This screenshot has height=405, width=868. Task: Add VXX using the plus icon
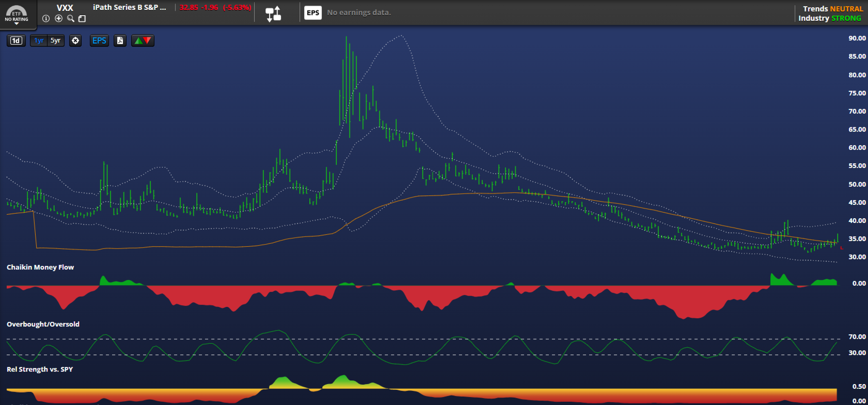pyautogui.click(x=58, y=19)
